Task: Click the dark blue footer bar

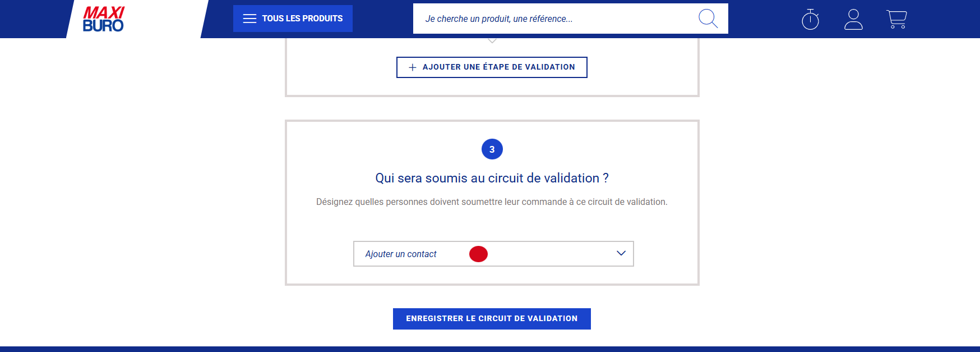Action: pyautogui.click(x=490, y=349)
